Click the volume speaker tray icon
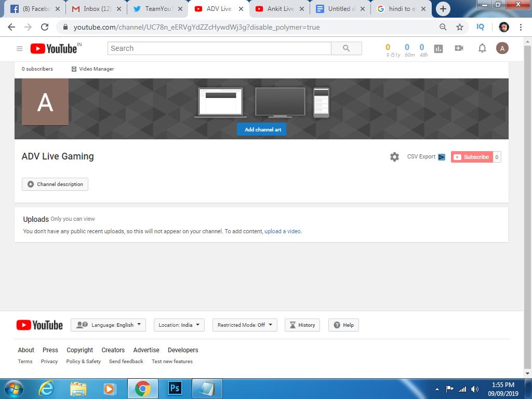The image size is (532, 399). point(475,389)
